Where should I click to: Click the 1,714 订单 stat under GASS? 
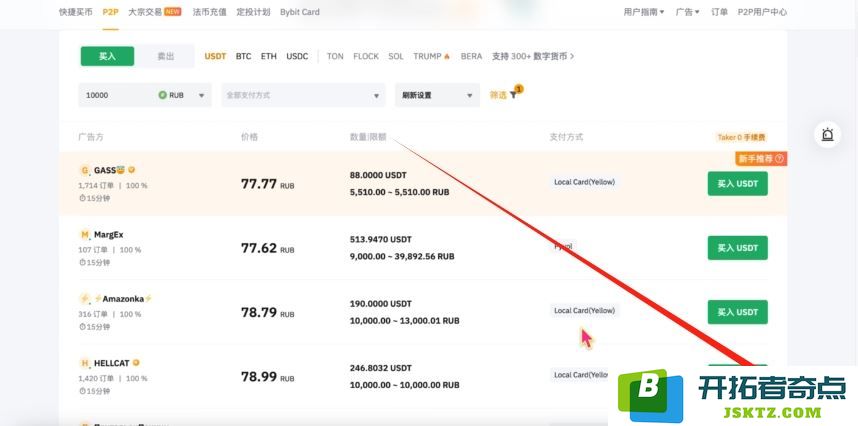point(96,185)
